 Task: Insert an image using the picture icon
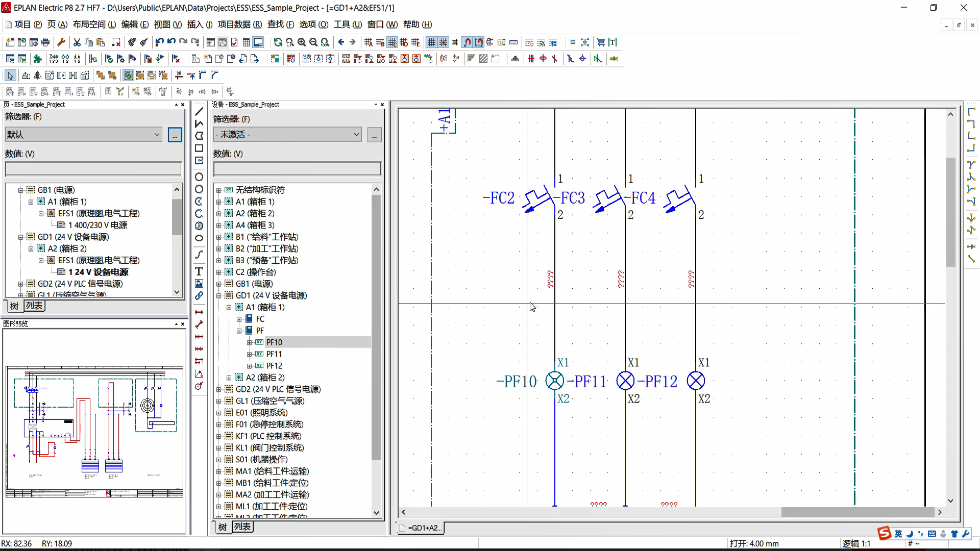199,283
